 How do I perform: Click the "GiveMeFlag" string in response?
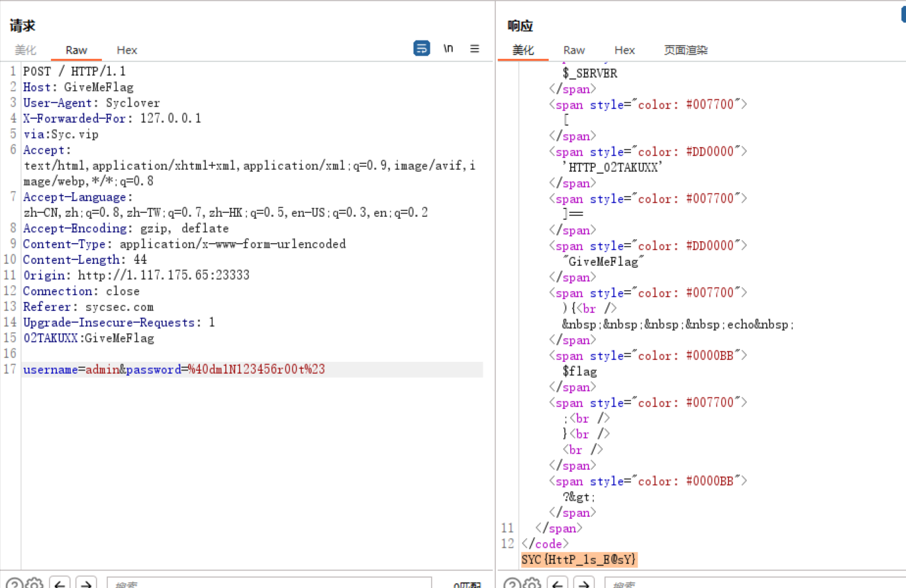[603, 261]
